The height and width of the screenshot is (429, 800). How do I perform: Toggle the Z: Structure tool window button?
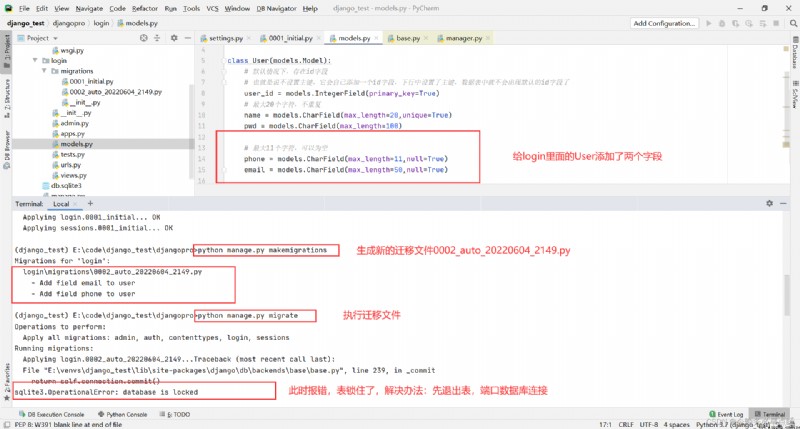6,98
